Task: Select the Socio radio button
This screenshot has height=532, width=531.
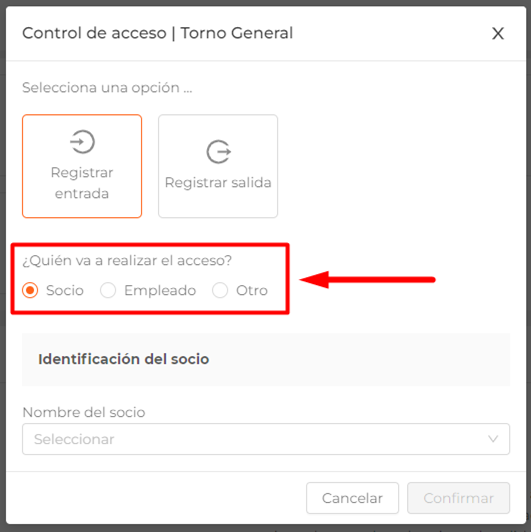Action: tap(30, 290)
